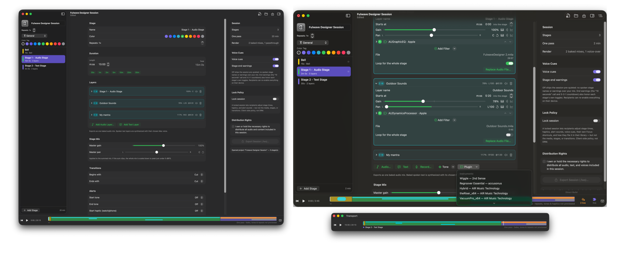Select Stage 2 - Text Stage in right sidebar
Viewport: 644px width, 256px height.
(x=324, y=81)
